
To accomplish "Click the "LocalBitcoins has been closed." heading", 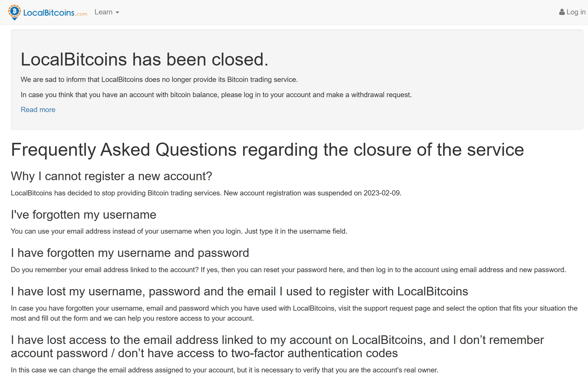I will (145, 59).
